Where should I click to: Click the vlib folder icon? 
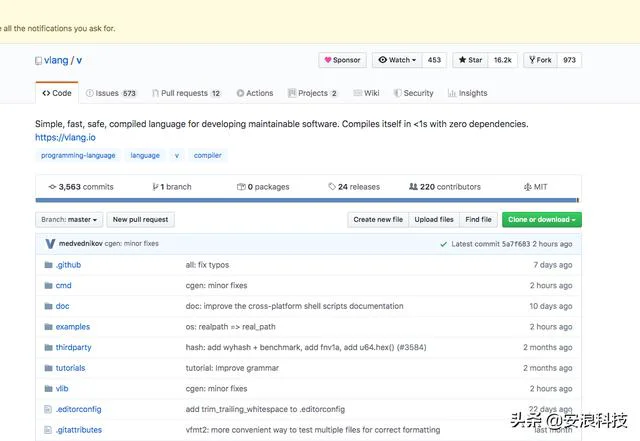(x=49, y=388)
